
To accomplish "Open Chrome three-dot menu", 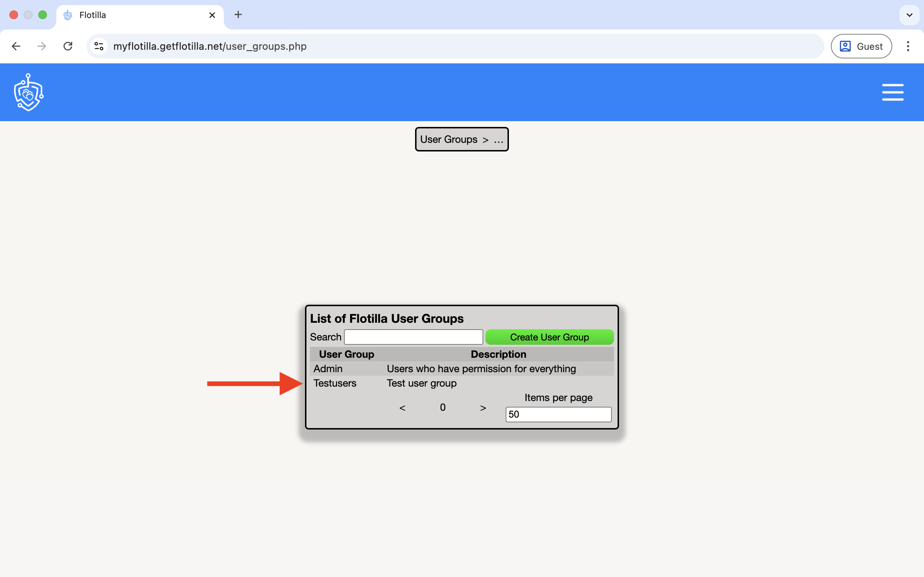I will pyautogui.click(x=908, y=46).
